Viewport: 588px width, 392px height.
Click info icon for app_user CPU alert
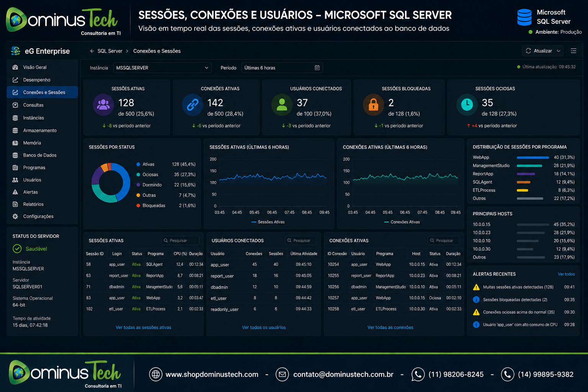[x=476, y=325]
